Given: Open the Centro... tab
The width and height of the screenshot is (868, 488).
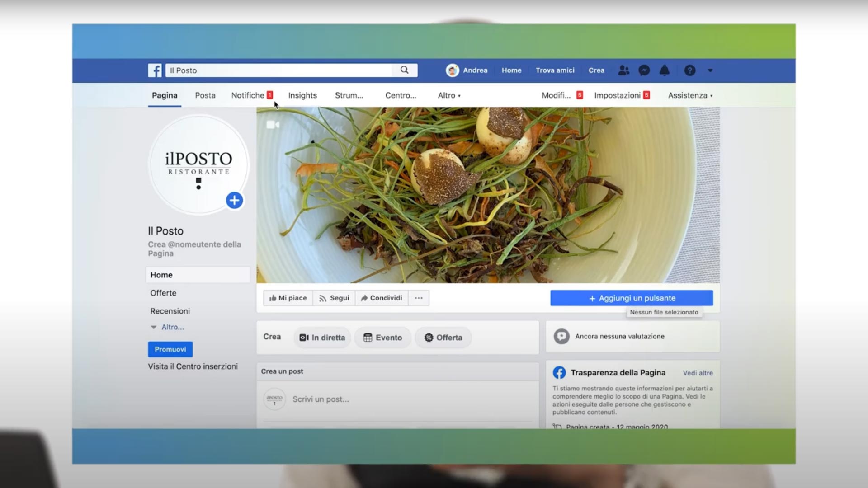Looking at the screenshot, I should pyautogui.click(x=401, y=95).
